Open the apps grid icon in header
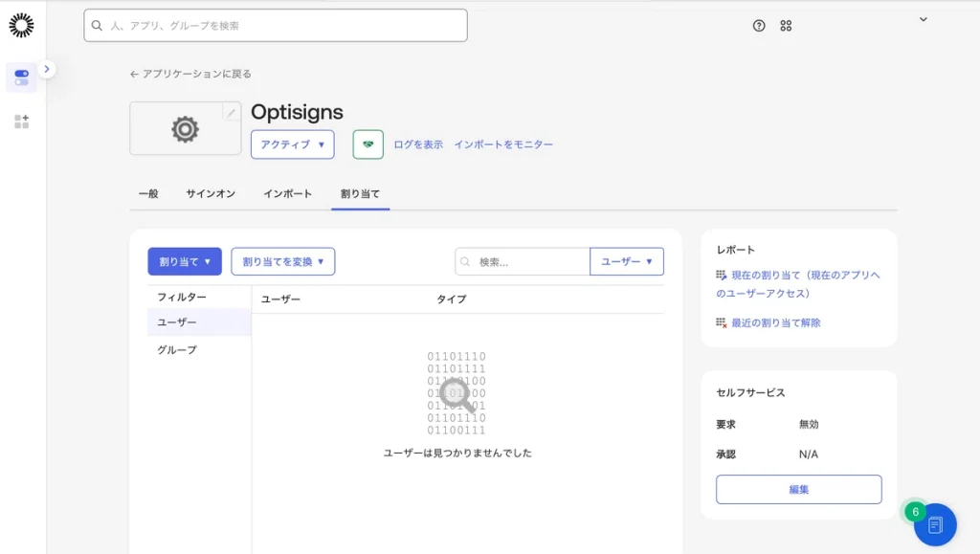980x554 pixels. tap(786, 26)
